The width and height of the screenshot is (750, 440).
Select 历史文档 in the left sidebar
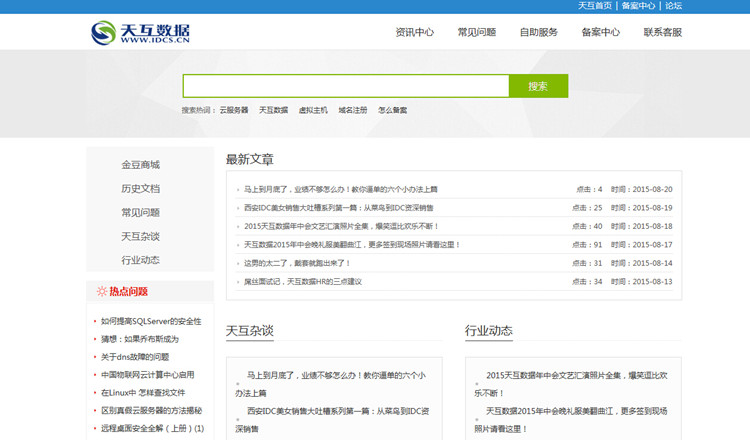coord(140,189)
